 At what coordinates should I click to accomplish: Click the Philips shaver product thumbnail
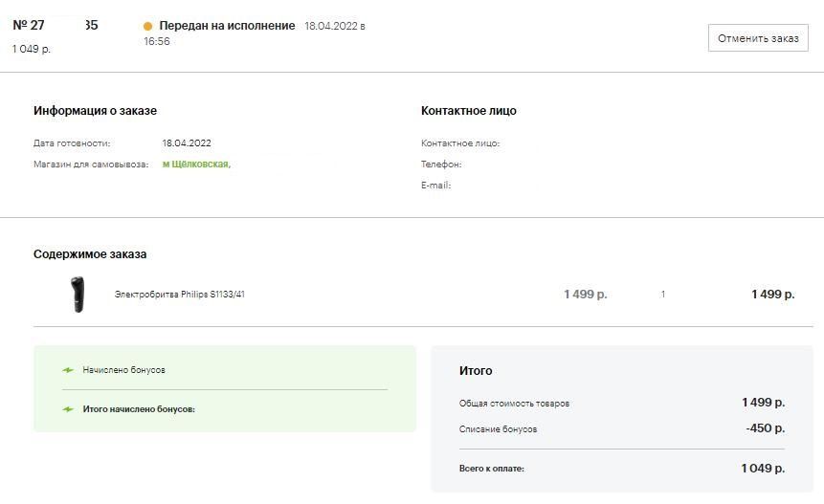pyautogui.click(x=78, y=295)
